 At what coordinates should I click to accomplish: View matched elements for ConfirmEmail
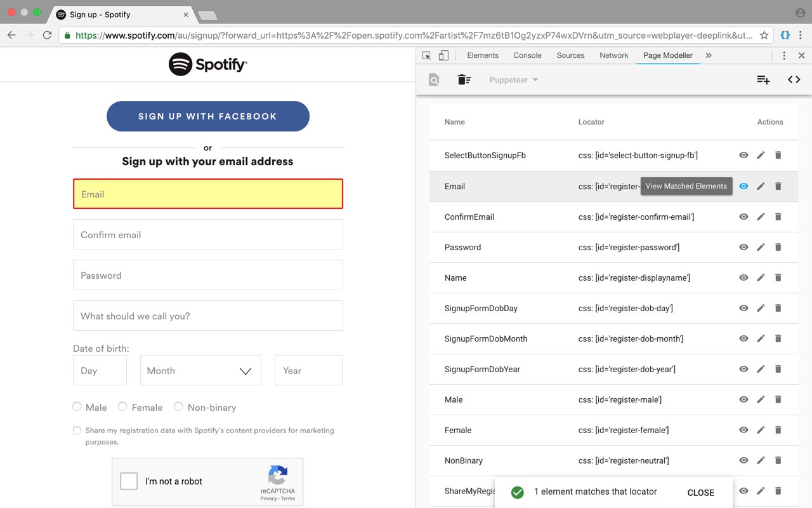point(743,217)
